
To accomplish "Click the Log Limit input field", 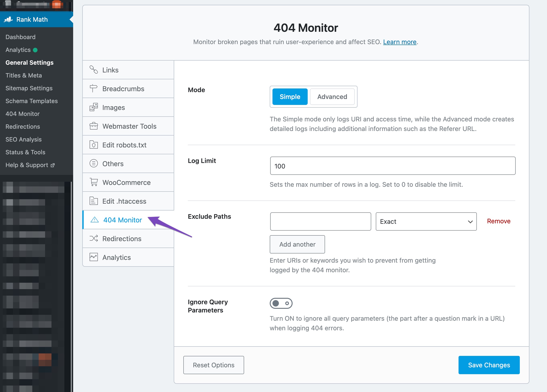I will tap(392, 166).
